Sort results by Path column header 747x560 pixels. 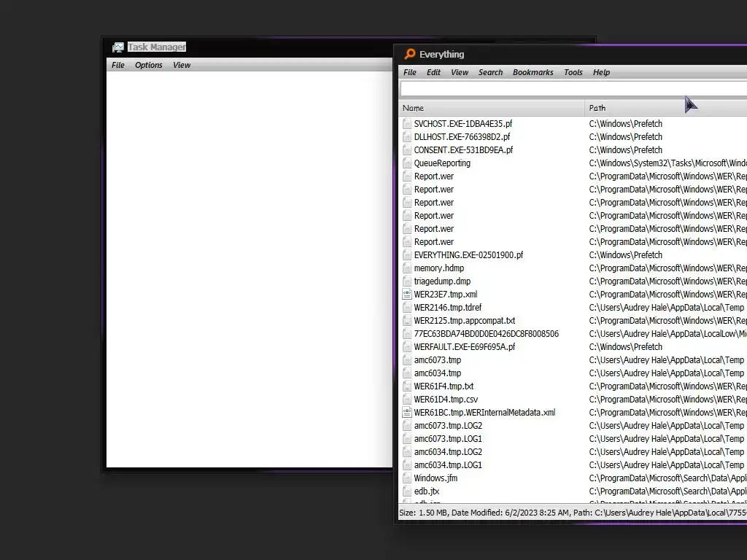[x=665, y=108]
